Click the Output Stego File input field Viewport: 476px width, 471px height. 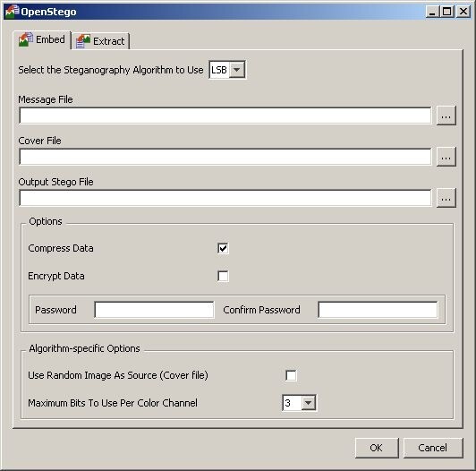[225, 198]
